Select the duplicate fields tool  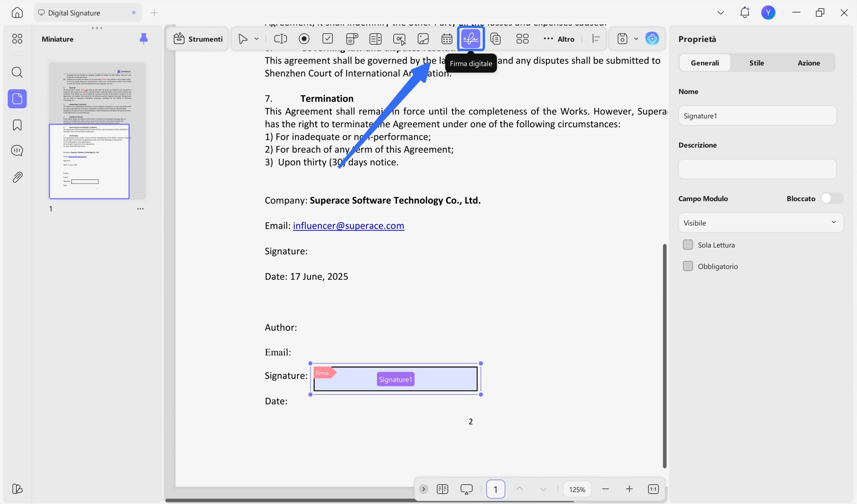pyautogui.click(x=495, y=39)
